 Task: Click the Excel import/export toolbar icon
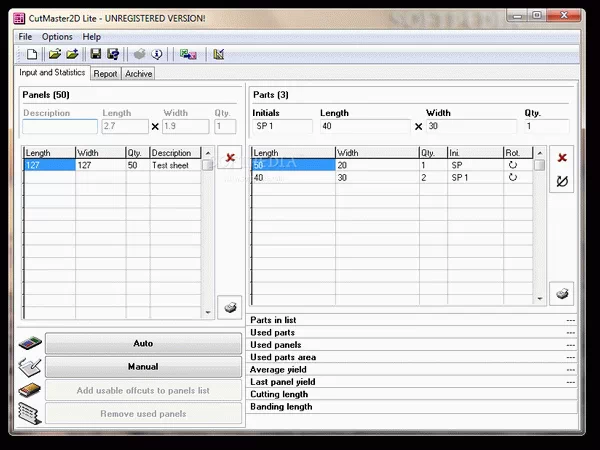(x=188, y=54)
